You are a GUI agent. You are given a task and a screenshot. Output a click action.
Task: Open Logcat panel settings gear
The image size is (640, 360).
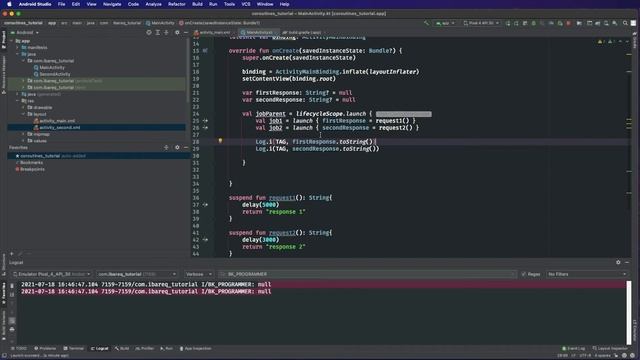tap(618, 262)
